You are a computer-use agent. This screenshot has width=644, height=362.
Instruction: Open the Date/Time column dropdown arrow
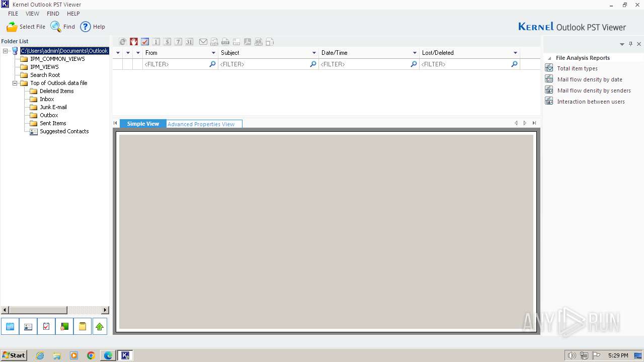click(x=415, y=53)
